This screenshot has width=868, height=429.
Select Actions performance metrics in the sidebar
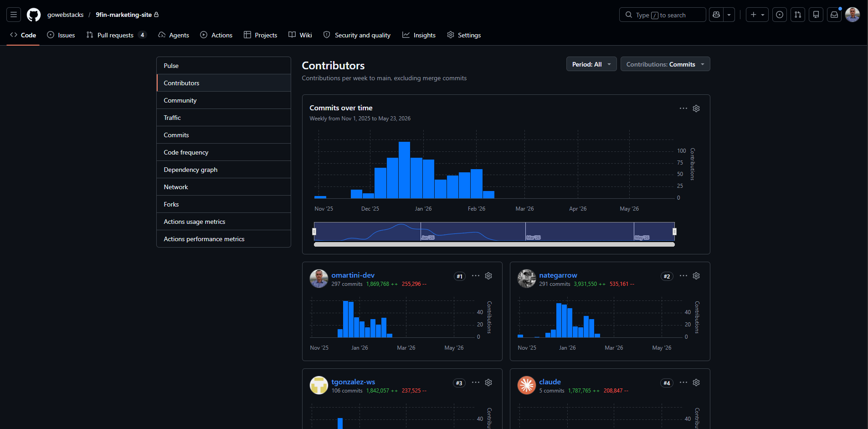224,239
